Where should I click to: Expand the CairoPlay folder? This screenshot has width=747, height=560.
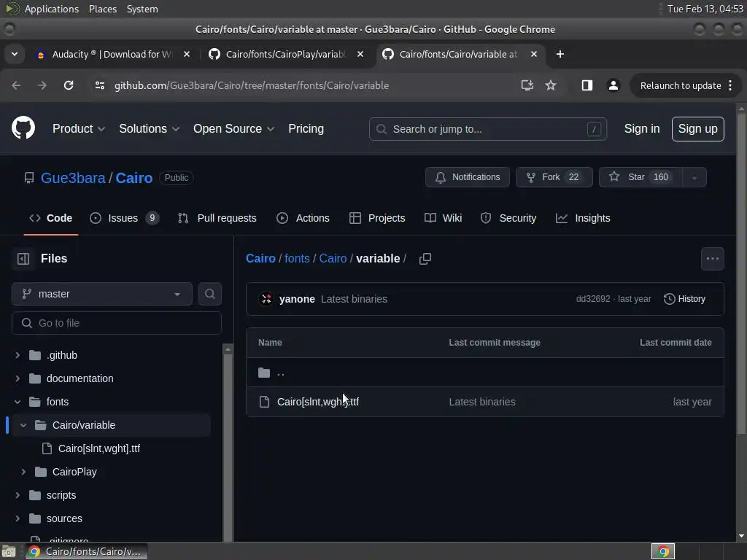pyautogui.click(x=23, y=472)
